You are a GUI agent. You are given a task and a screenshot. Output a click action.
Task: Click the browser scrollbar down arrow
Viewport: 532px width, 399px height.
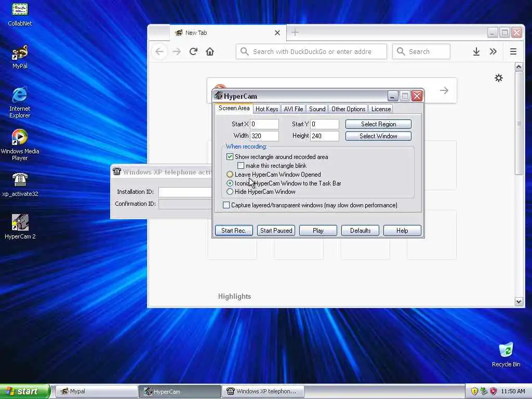pos(518,302)
